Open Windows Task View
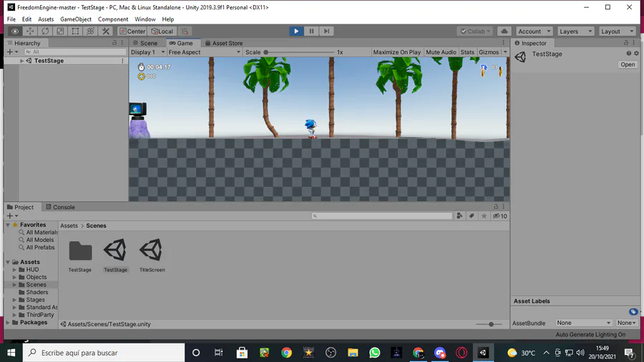Screen dimensions: 644x362 point(218,353)
